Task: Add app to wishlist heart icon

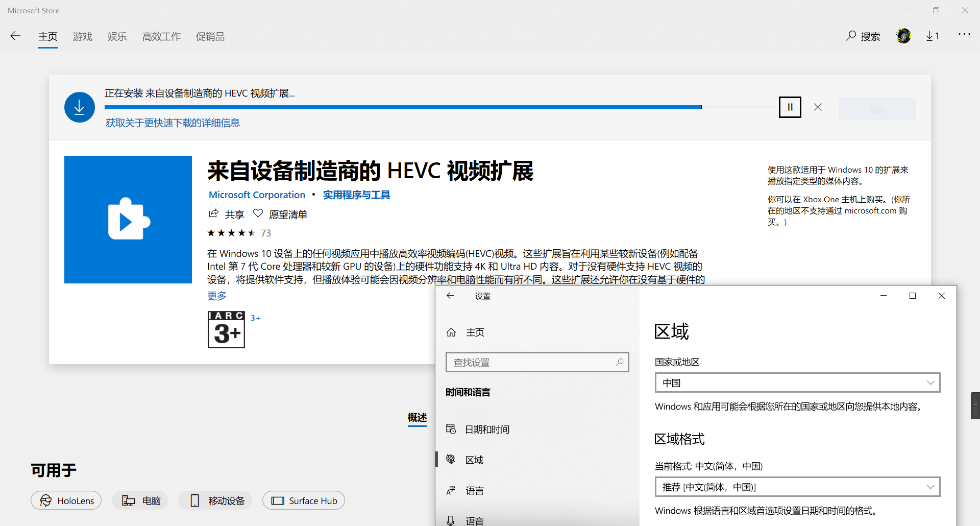Action: point(258,213)
